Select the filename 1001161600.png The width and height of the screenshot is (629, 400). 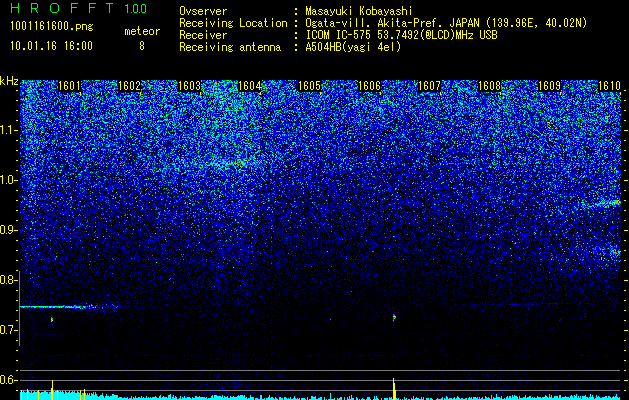pos(52,27)
